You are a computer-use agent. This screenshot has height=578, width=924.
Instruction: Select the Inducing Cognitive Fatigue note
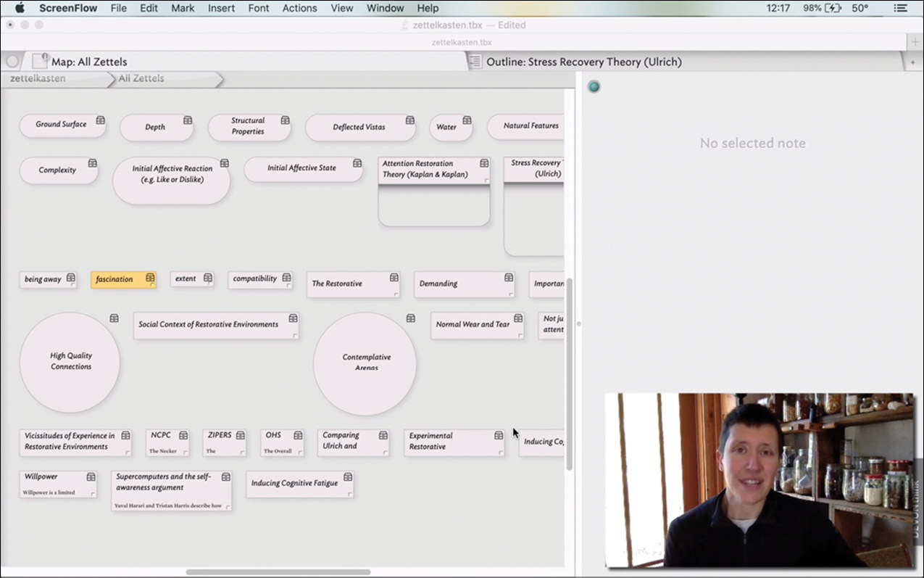click(294, 483)
